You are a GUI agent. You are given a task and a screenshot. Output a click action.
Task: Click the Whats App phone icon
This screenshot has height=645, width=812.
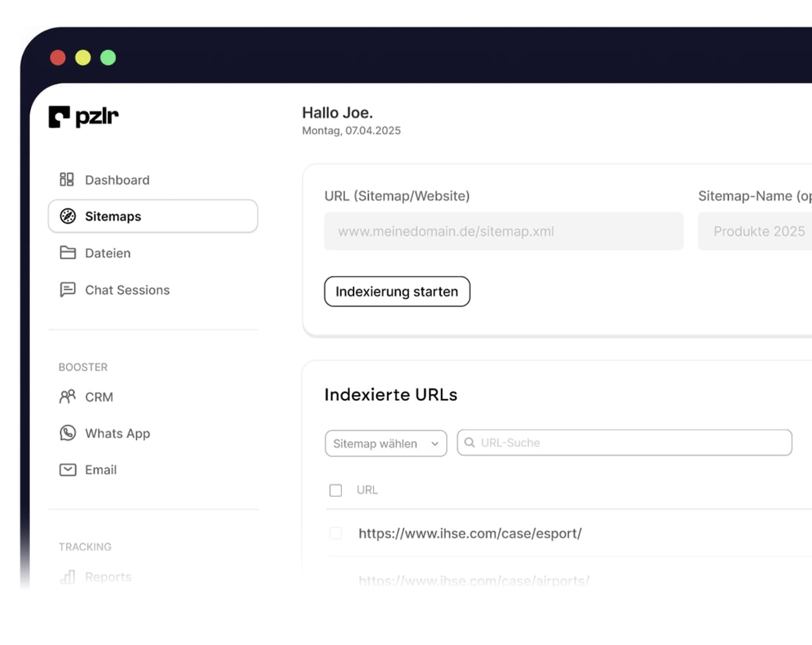pyautogui.click(x=68, y=433)
